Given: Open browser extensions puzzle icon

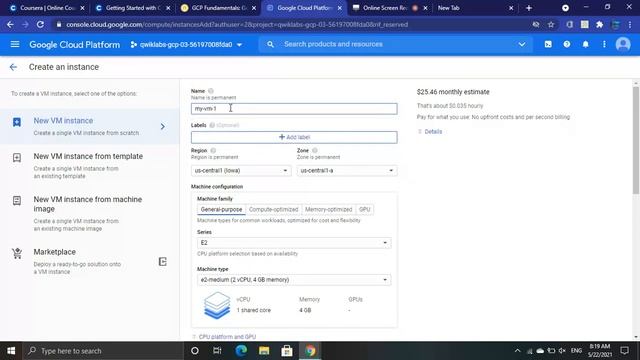Looking at the screenshot, I should click(600, 24).
